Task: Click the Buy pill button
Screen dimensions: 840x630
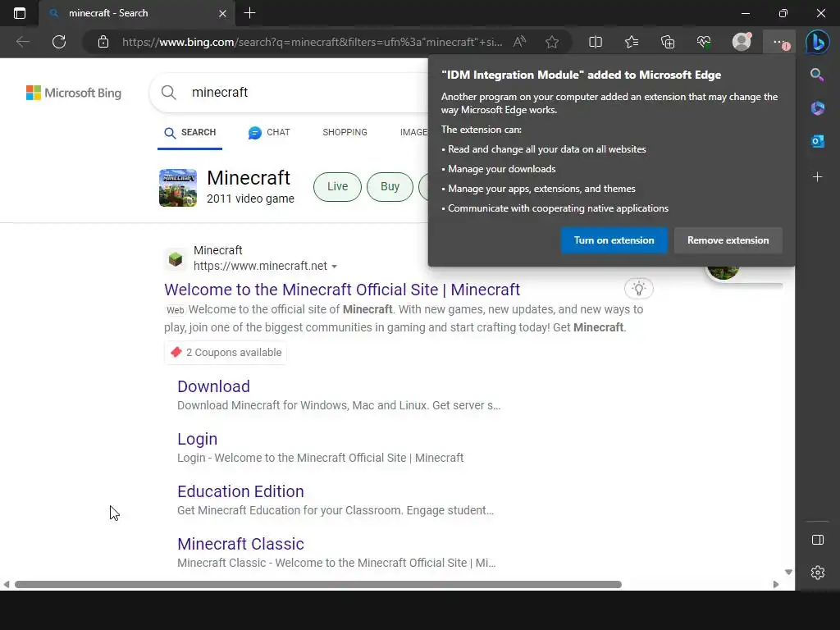Action: pos(390,186)
